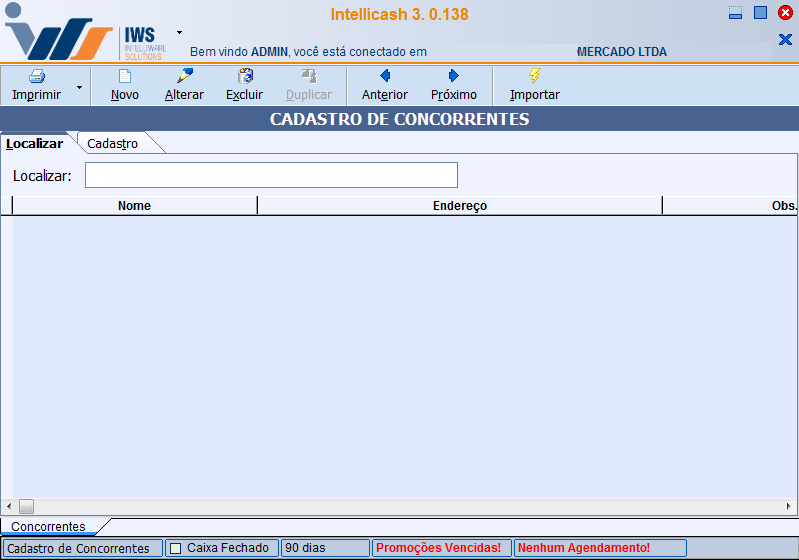Click the horizontal scrollbar right arrow
Viewport: 799px width, 560px height.
[788, 506]
